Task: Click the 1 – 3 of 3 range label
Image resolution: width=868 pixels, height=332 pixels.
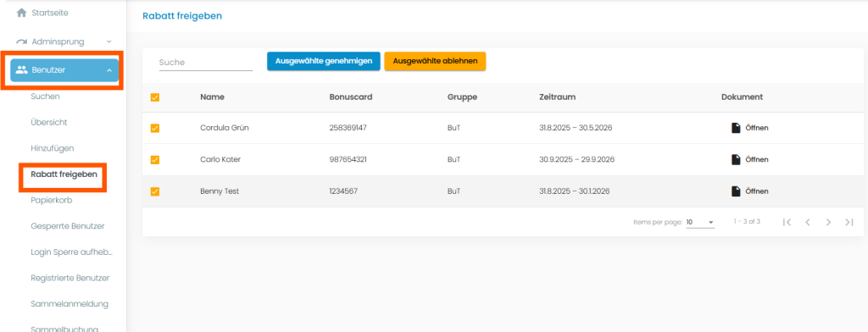Action: (x=747, y=221)
